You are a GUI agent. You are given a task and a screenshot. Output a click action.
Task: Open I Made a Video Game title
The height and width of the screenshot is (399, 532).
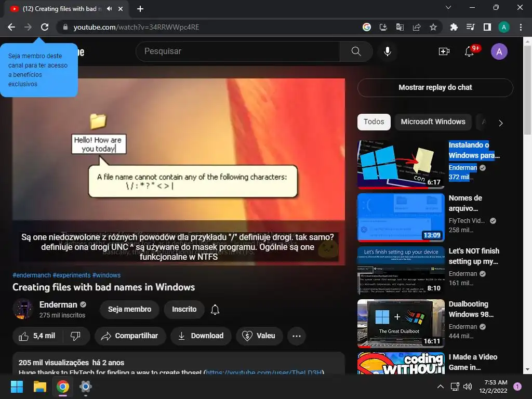(473, 362)
